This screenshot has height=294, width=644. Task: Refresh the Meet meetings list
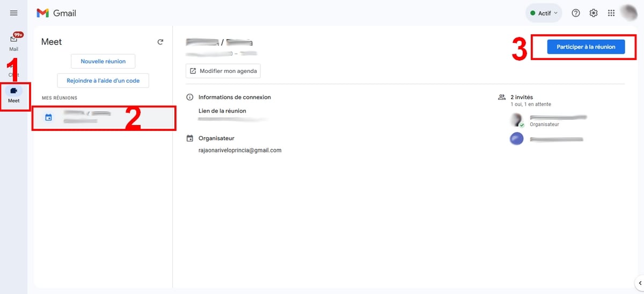[160, 42]
